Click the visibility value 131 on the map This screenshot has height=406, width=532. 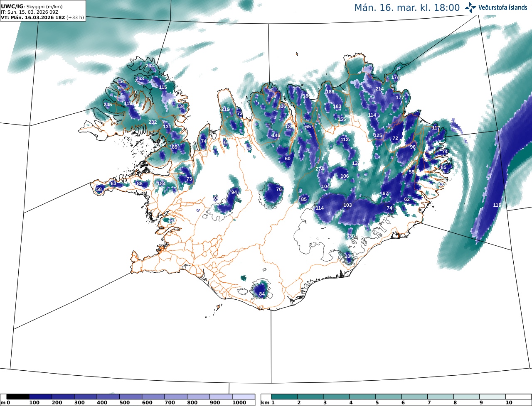point(167,127)
